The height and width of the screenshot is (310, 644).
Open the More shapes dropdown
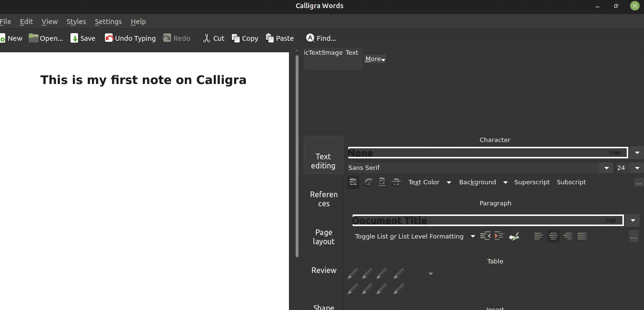[375, 59]
